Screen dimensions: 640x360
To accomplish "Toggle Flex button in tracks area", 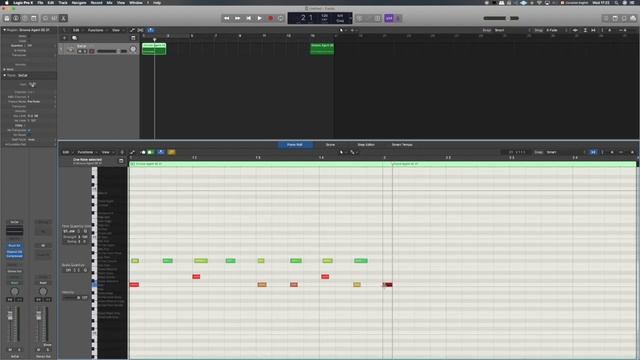I will click(x=140, y=30).
